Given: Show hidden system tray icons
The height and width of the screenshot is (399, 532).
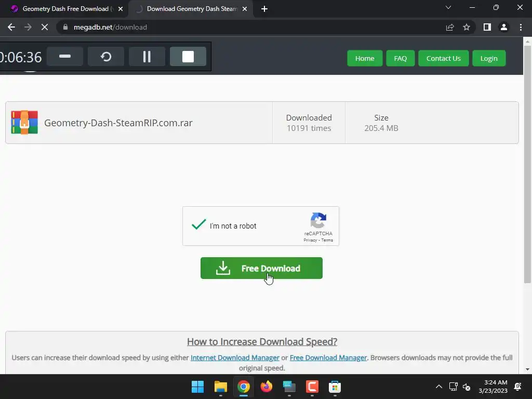Looking at the screenshot, I should [x=438, y=387].
